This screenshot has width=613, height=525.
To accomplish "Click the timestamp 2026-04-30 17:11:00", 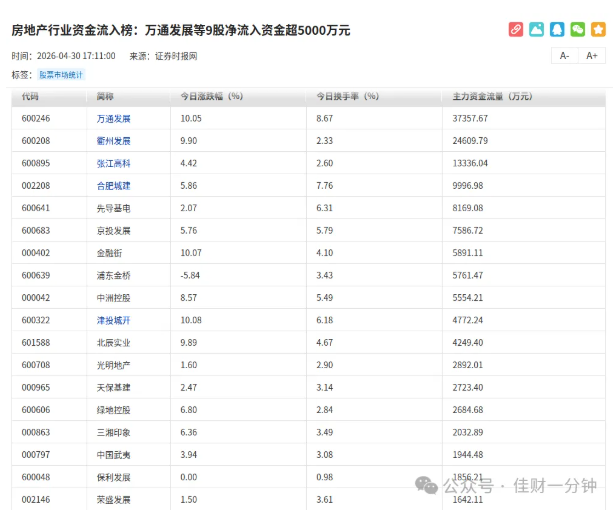I will pyautogui.click(x=76, y=56).
